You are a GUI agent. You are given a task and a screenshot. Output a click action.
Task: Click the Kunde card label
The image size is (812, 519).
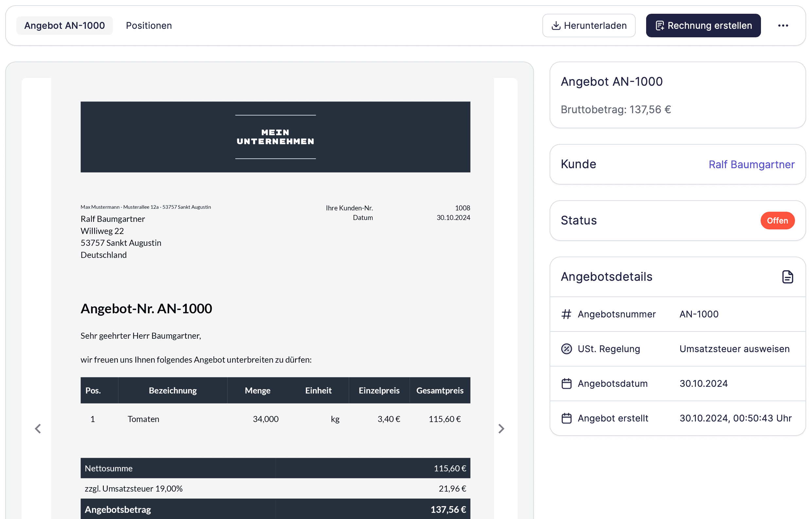pyautogui.click(x=578, y=164)
